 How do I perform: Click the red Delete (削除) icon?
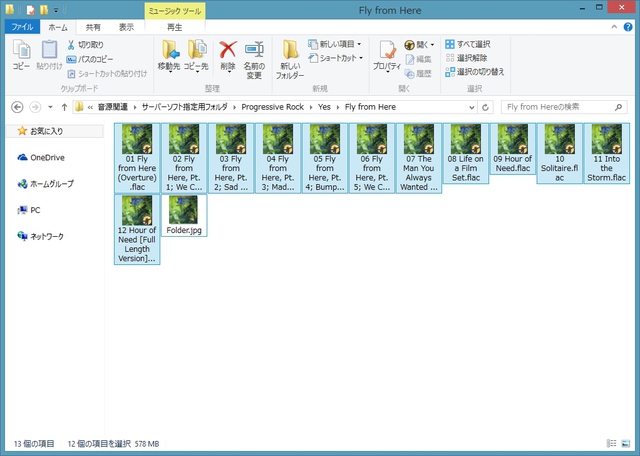tap(228, 50)
